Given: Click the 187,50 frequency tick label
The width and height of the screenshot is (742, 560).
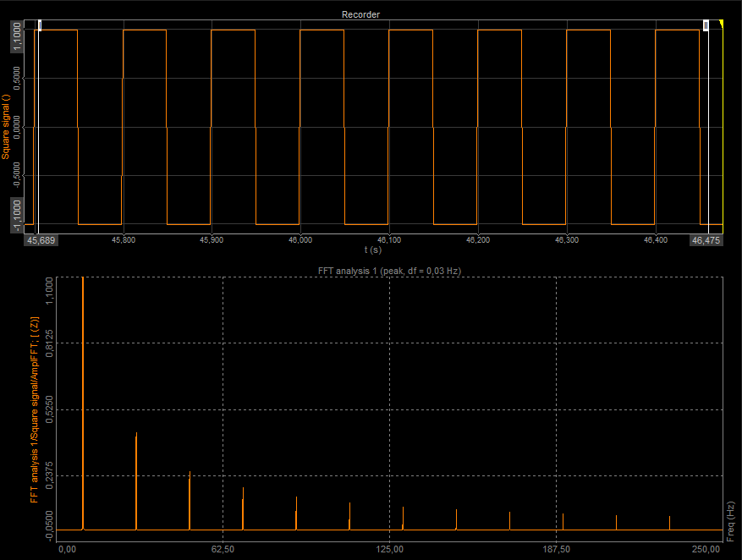Looking at the screenshot, I should click(556, 549).
